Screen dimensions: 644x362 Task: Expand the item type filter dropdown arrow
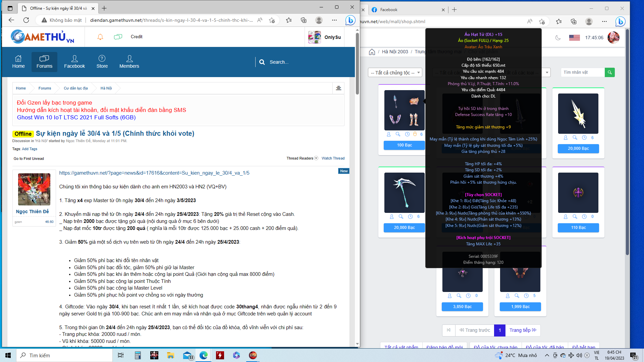tap(547, 73)
